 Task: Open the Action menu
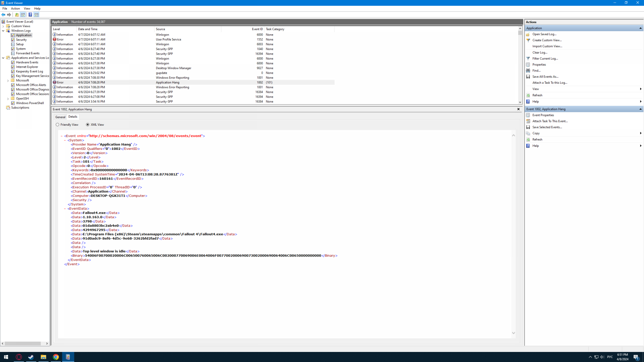coord(15,9)
